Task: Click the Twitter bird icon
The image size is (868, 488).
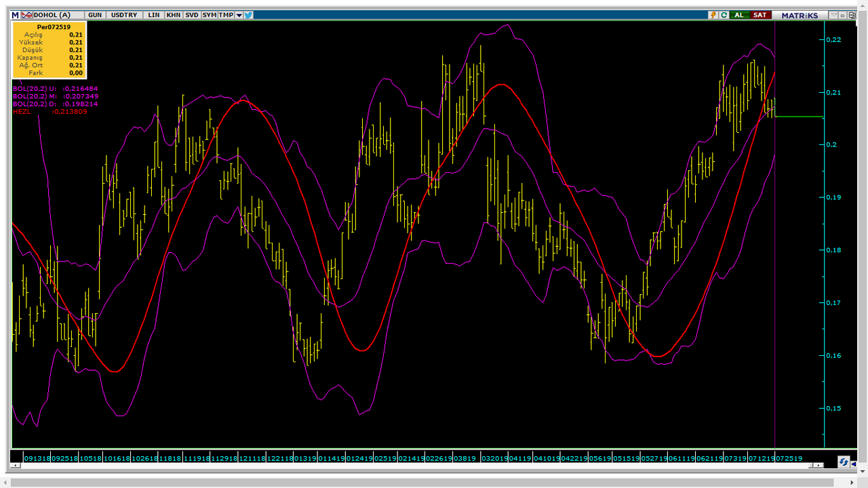Action: click(248, 15)
